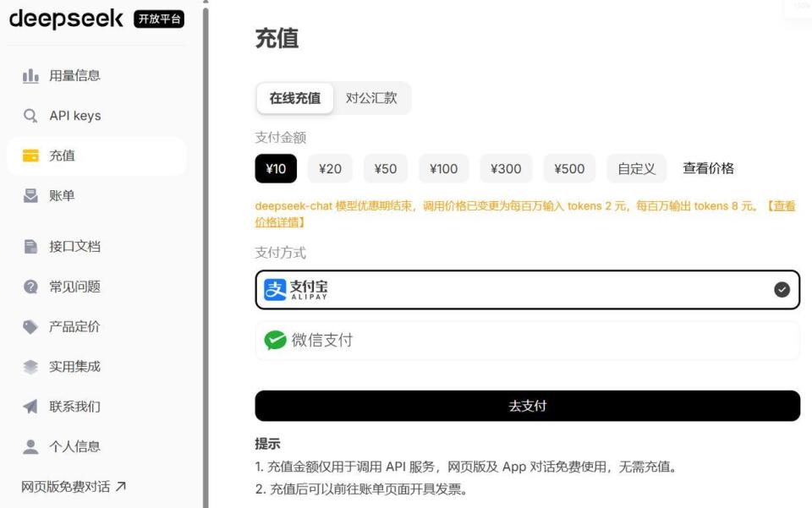Screen dimensions: 812x508
Task: Select the ¥500 amount option
Action: (x=568, y=168)
